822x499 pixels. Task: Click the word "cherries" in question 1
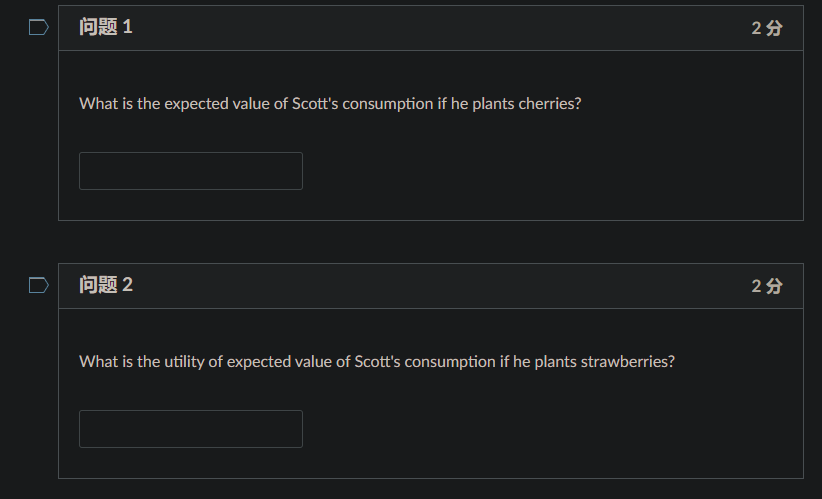click(547, 104)
